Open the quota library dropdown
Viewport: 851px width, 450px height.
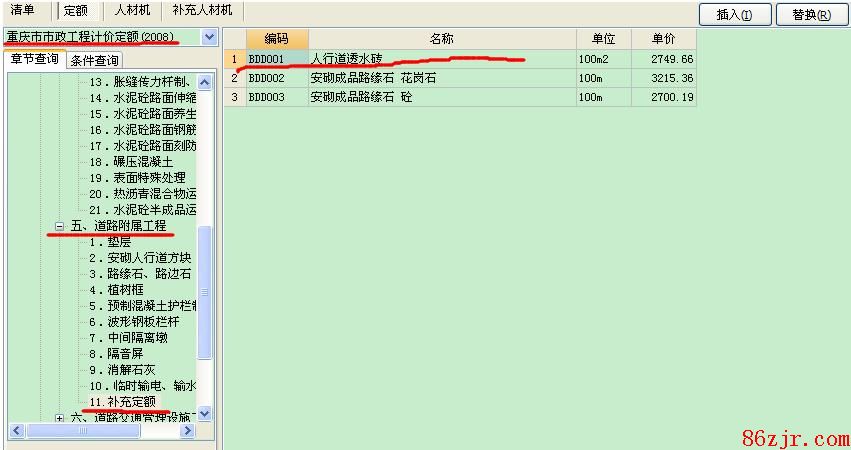[x=209, y=37]
